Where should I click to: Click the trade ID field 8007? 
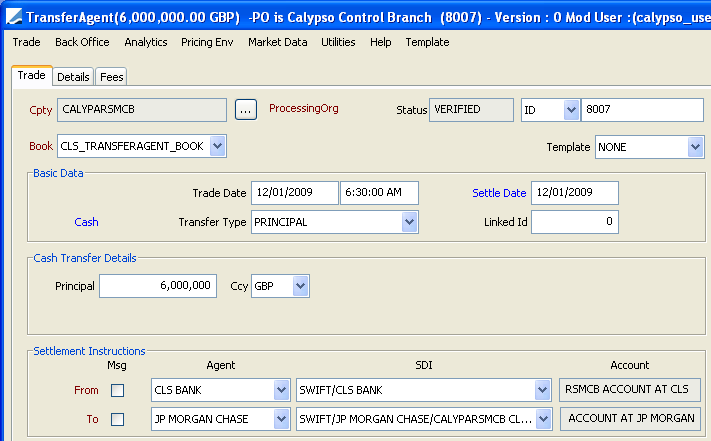pyautogui.click(x=642, y=110)
